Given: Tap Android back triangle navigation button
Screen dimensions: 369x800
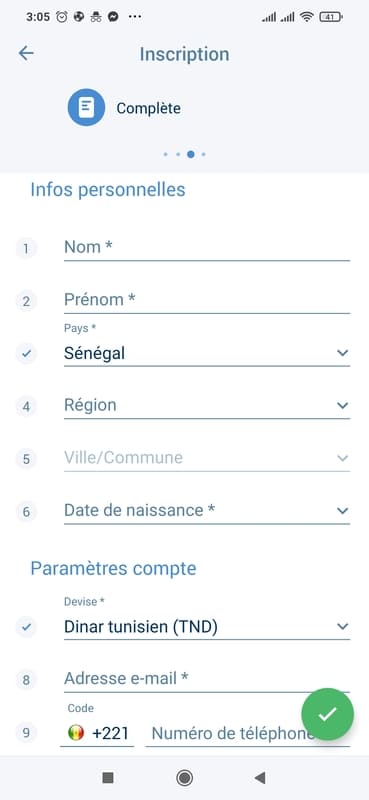Looking at the screenshot, I should (260, 778).
